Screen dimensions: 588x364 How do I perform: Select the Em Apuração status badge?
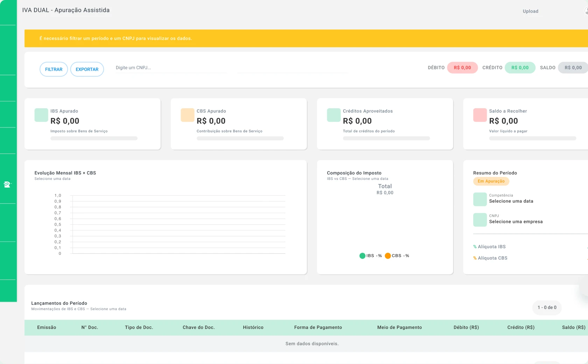pyautogui.click(x=491, y=181)
